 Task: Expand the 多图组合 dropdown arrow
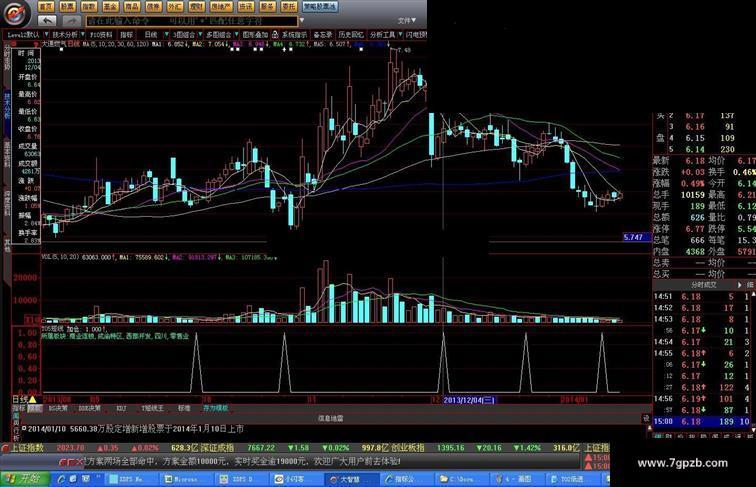pyautogui.click(x=236, y=35)
